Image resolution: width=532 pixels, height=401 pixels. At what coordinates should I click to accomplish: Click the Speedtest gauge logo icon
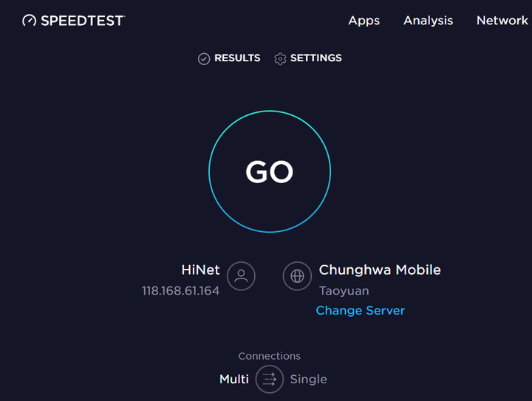coord(29,21)
